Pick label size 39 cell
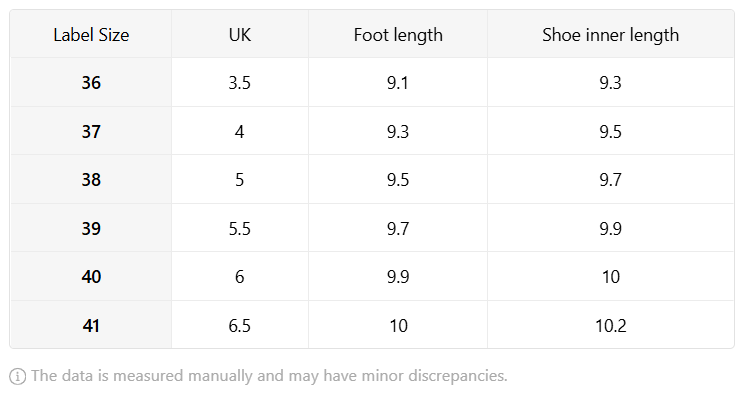 [x=91, y=228]
